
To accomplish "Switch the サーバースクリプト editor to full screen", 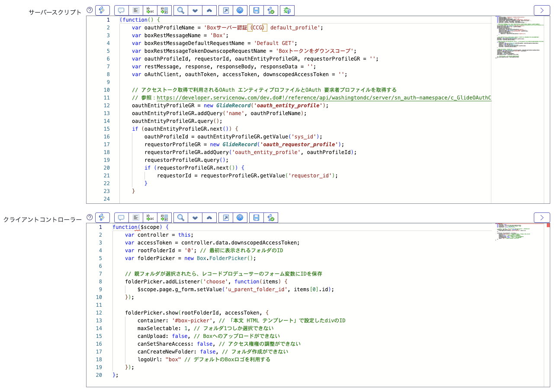I will pyautogui.click(x=226, y=10).
